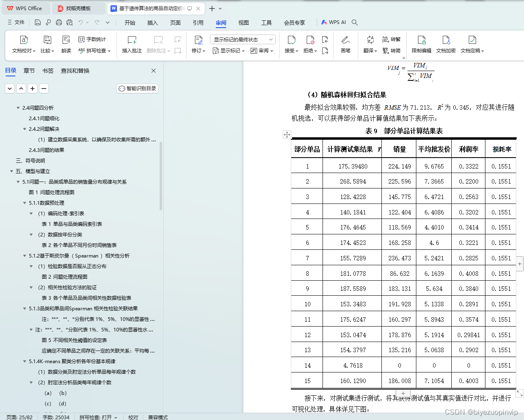Viewport: 524px width, 420px height.
Task: Collapse the 五、模型与建立 outline section
Action: click(x=11, y=171)
